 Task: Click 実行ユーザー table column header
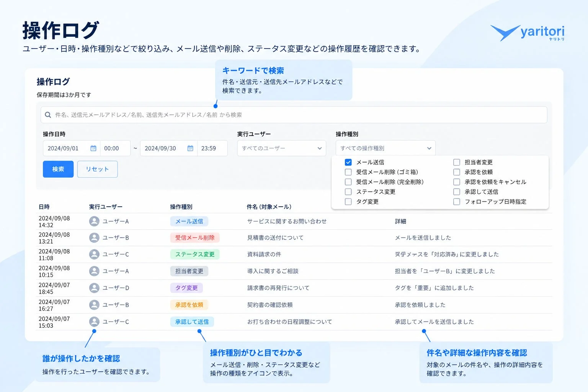(x=106, y=207)
